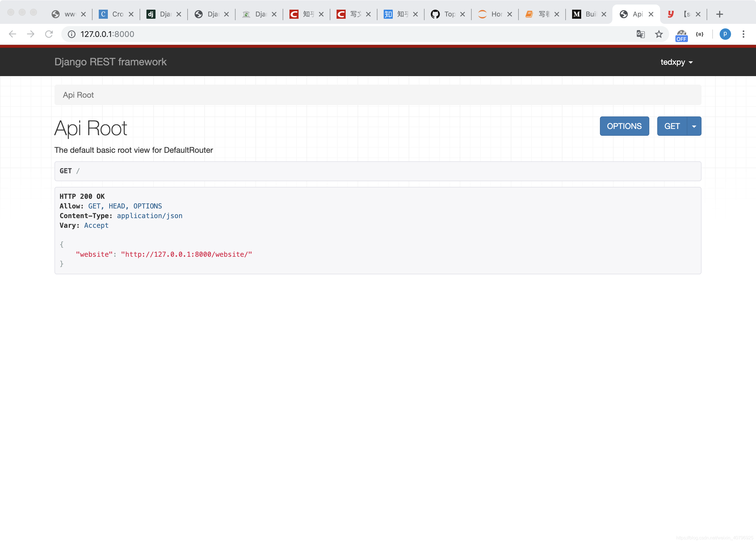Click the OPTIONS button
Viewport: 756px width, 543px height.
click(624, 126)
